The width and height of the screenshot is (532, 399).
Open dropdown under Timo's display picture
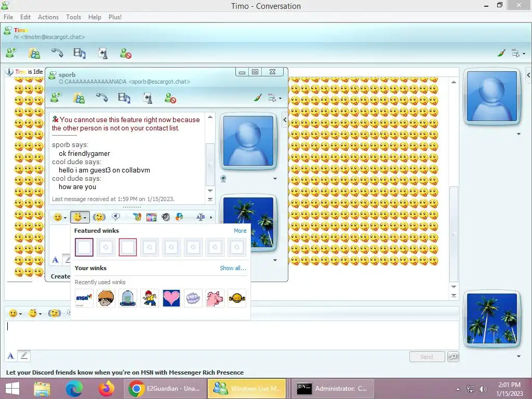tap(518, 134)
